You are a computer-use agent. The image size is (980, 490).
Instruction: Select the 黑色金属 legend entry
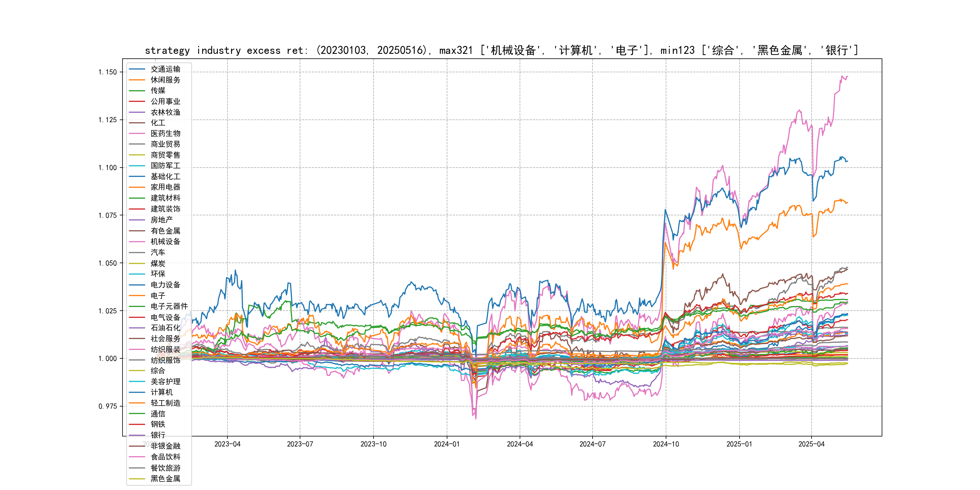[165, 479]
